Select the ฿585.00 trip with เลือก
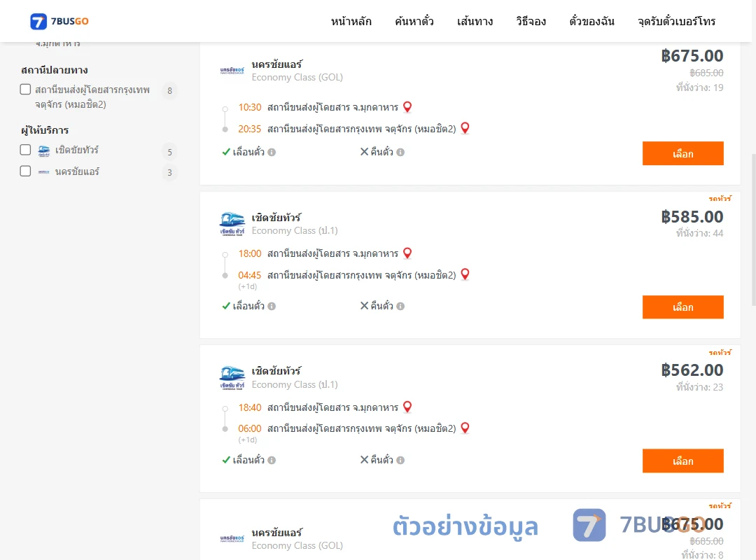Image resolution: width=756 pixels, height=560 pixels. 682,307
